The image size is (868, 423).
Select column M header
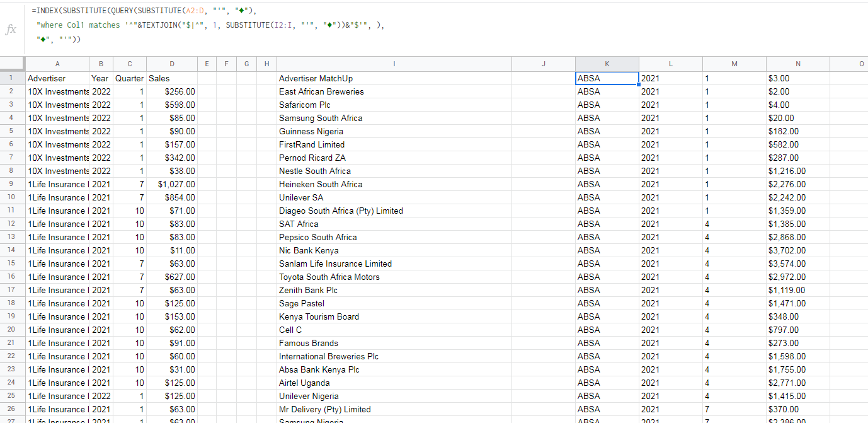(x=734, y=64)
